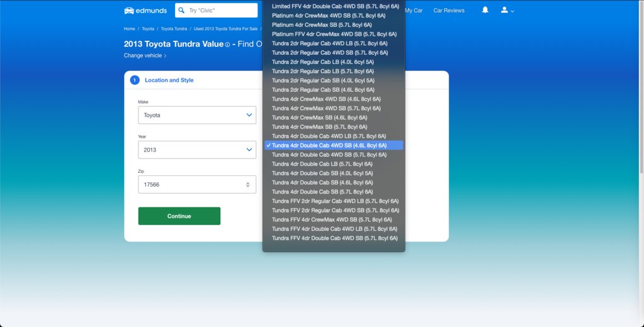644x327 pixels.
Task: Choose Tundra FFV 2dr Regular Cab 4WD SB
Action: click(x=334, y=211)
